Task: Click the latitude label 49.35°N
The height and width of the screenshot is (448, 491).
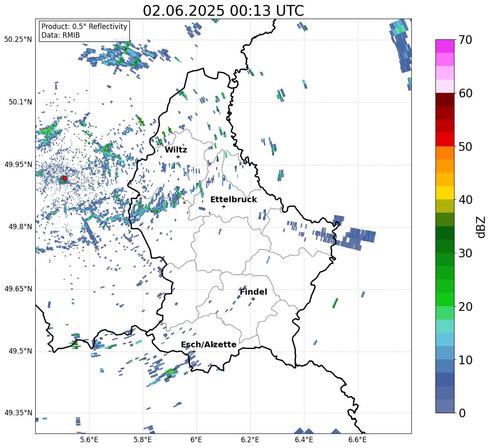Action: pyautogui.click(x=18, y=413)
